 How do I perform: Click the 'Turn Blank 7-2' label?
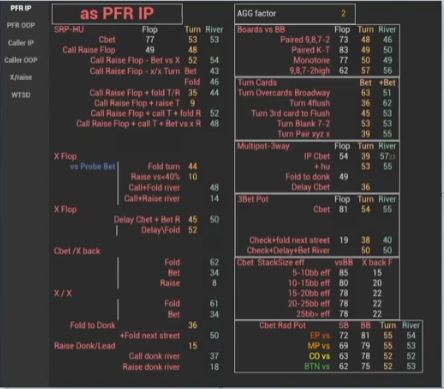tap(304, 124)
